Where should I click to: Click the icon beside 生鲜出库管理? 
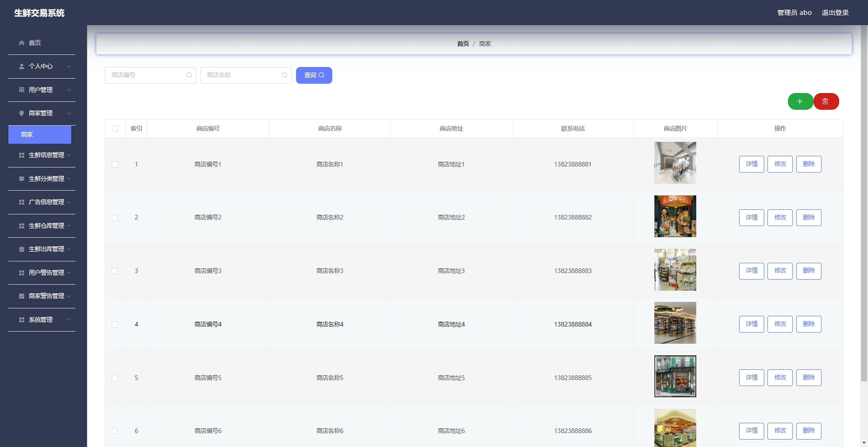click(21, 249)
